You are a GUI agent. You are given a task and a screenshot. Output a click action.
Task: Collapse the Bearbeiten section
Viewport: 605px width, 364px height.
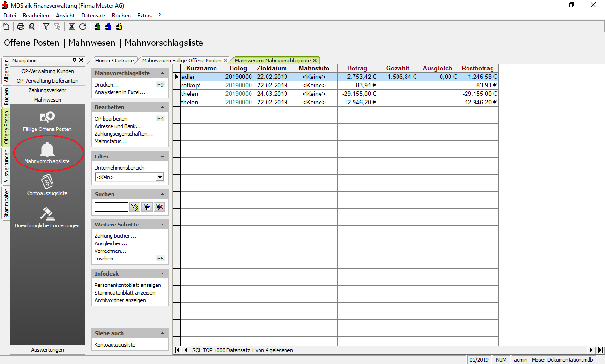163,107
